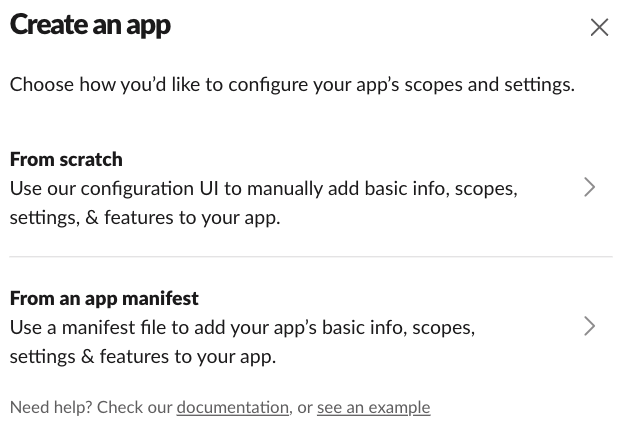Click the divider line between the two options
The height and width of the screenshot is (432, 632).
click(311, 256)
